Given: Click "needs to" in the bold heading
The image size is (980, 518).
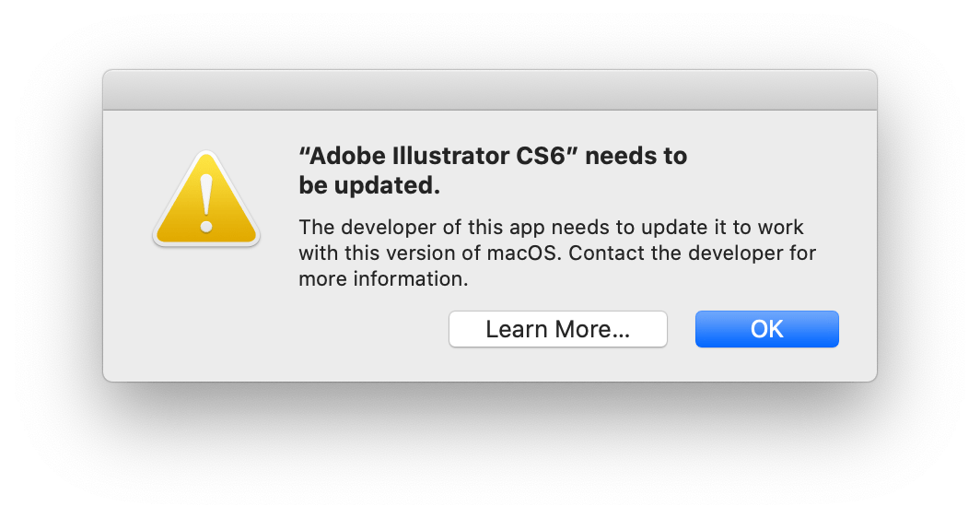Looking at the screenshot, I should tap(636, 157).
